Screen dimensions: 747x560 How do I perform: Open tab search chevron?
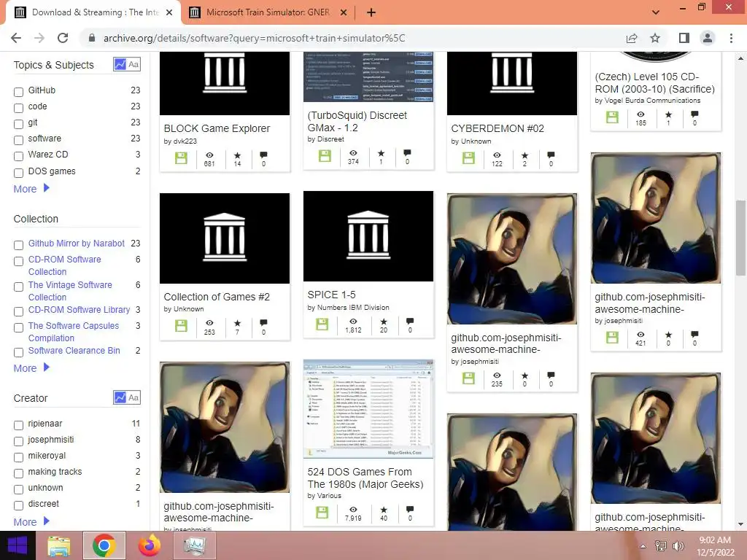click(656, 12)
